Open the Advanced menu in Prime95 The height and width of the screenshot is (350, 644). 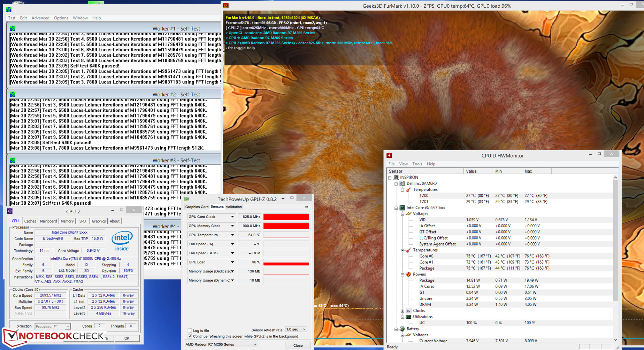click(x=40, y=18)
